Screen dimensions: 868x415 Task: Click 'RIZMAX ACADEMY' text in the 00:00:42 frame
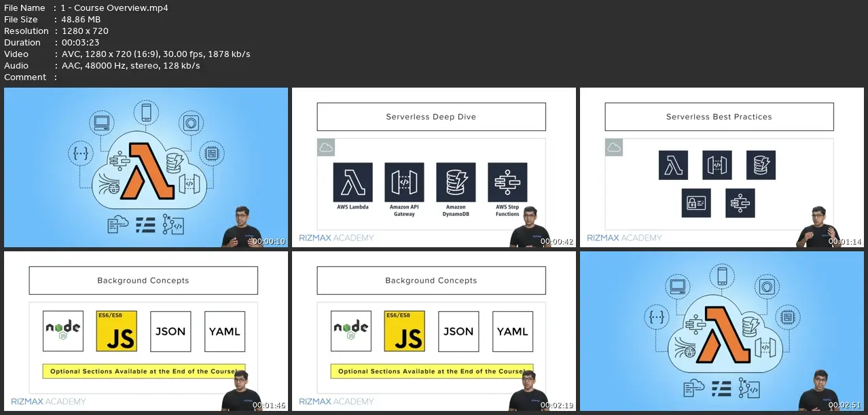(x=336, y=238)
